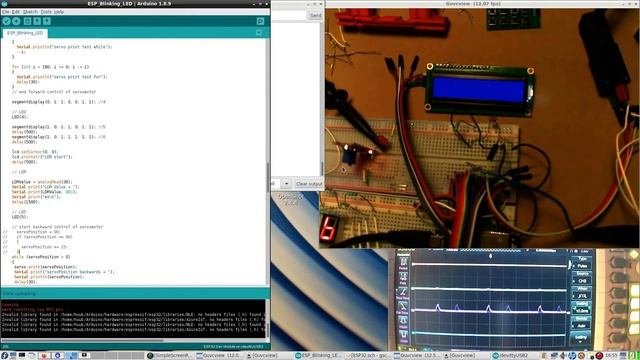Click the 'while (servoPosition > 0)' code line
This screenshot has height=360, width=640.
click(41, 257)
